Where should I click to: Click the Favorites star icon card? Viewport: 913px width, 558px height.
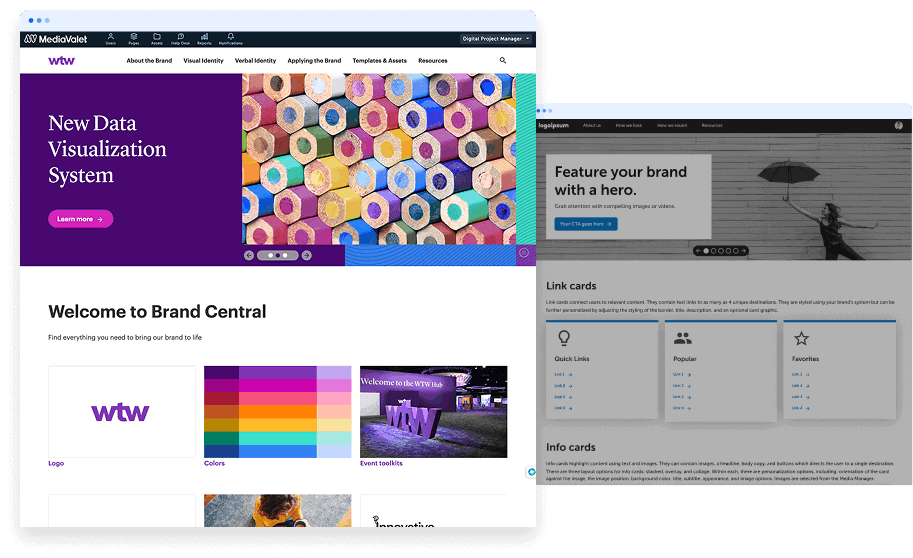(801, 339)
